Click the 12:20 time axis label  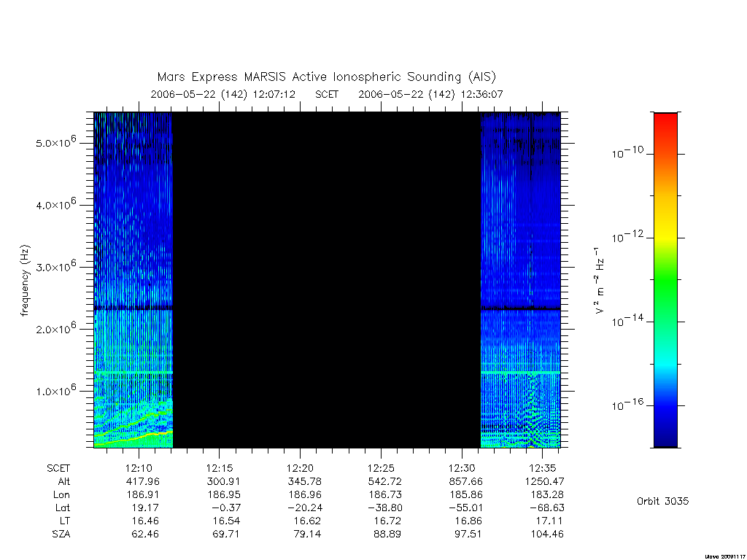pos(300,468)
